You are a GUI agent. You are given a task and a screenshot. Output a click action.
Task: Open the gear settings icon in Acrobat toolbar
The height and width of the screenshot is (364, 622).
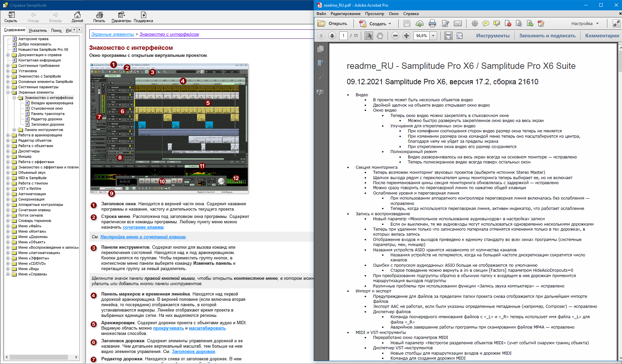coord(475,23)
